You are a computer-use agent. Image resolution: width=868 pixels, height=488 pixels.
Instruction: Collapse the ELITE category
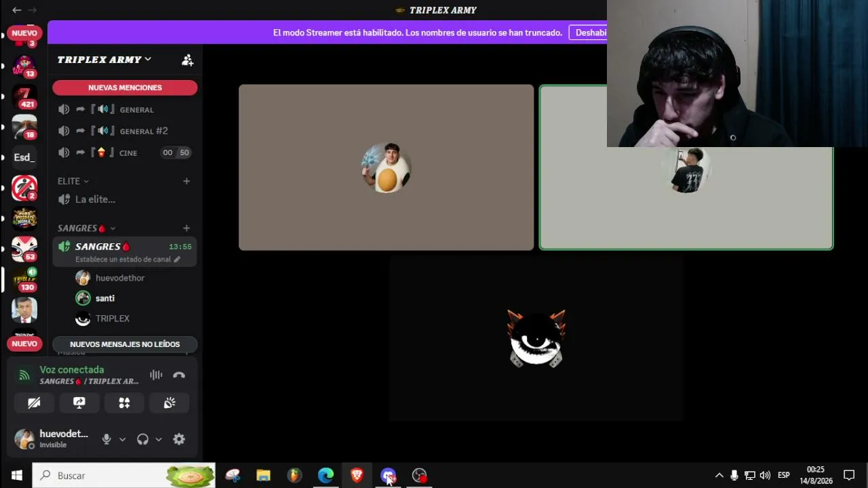[x=73, y=181]
